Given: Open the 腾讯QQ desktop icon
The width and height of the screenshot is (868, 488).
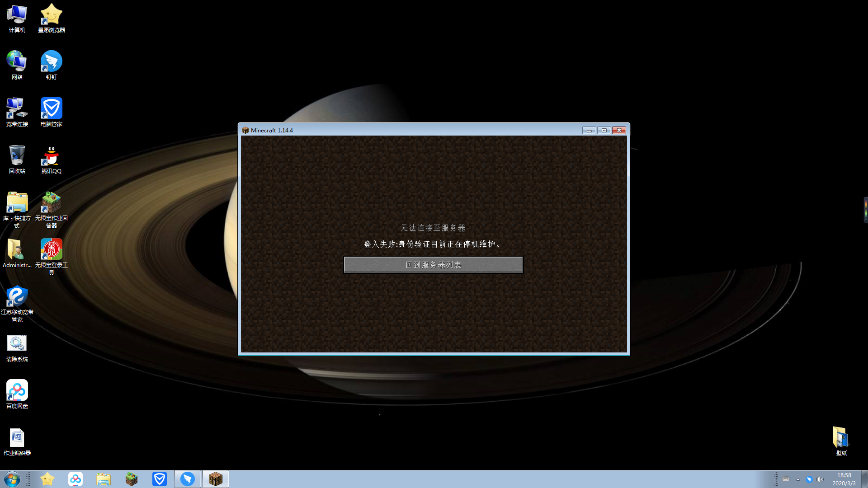Looking at the screenshot, I should (x=51, y=156).
